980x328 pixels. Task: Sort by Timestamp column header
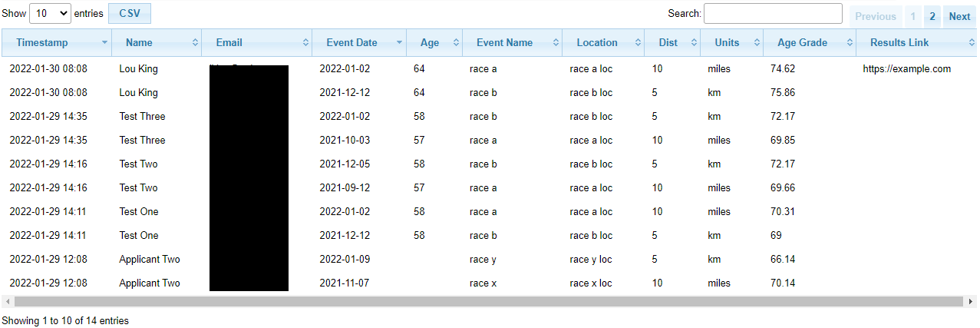57,43
